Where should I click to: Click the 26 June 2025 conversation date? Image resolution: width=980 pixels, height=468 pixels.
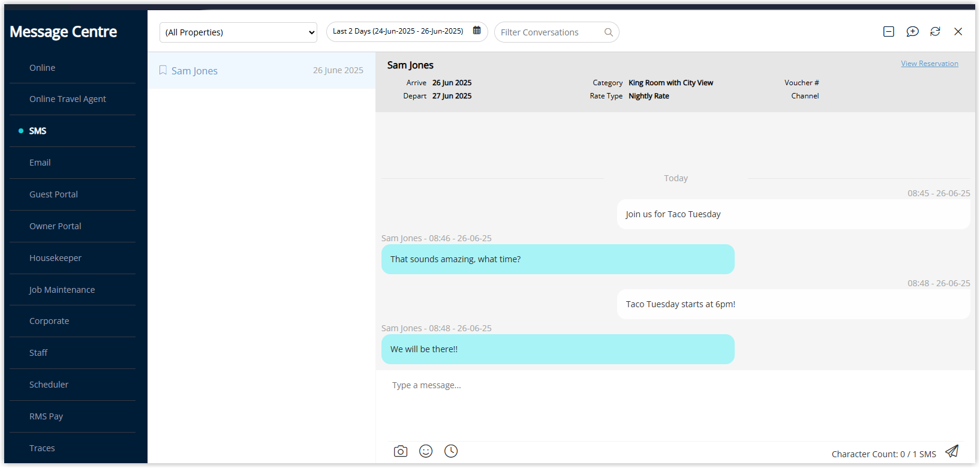coord(338,70)
